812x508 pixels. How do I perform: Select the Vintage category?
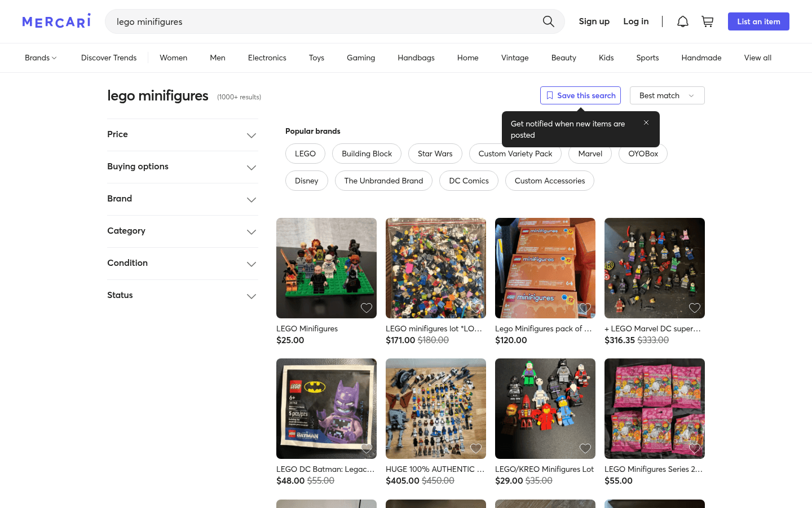click(515, 58)
